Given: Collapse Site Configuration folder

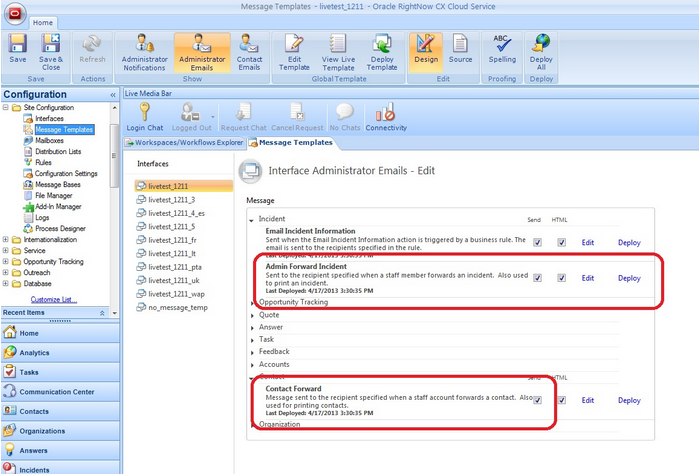Looking at the screenshot, I should point(5,107).
